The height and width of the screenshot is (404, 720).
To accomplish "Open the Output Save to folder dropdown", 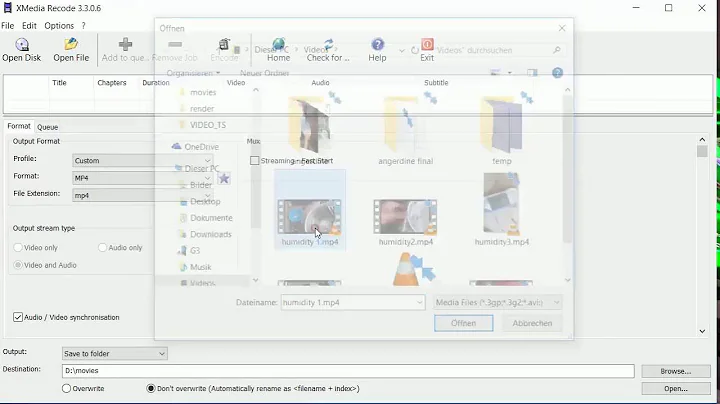I will (x=115, y=354).
